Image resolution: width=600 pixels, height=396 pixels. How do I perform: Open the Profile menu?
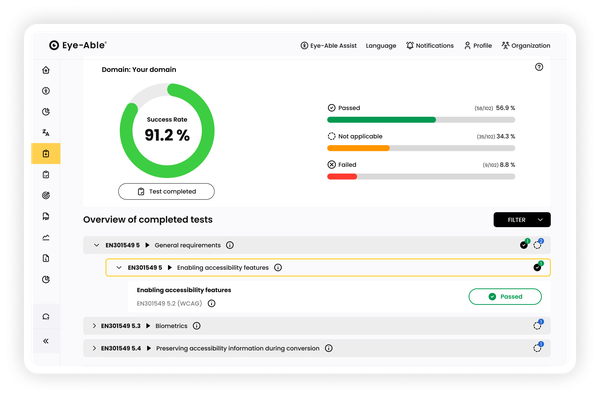tap(478, 46)
